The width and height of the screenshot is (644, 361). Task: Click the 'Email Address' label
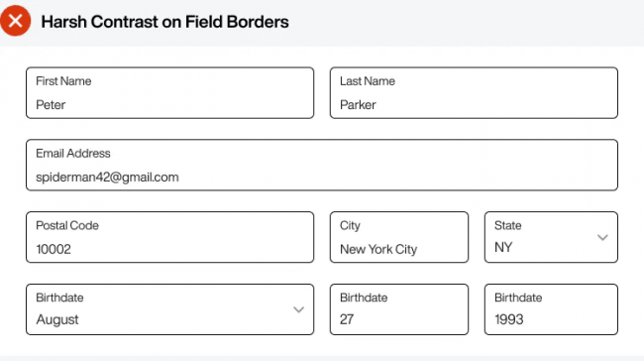73,154
